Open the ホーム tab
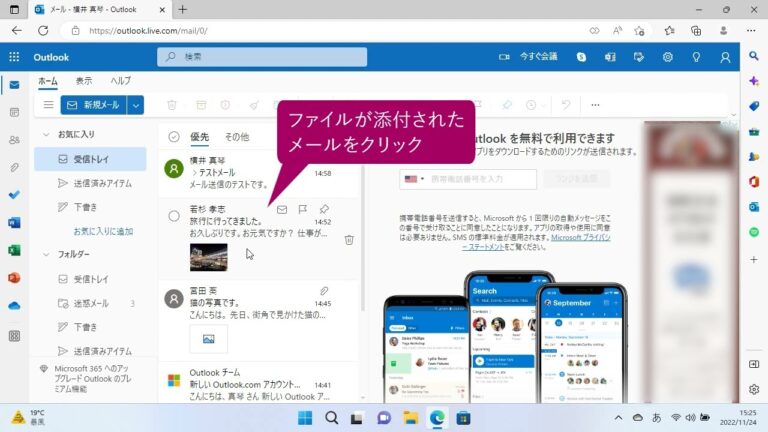This screenshot has height=432, width=768. pyautogui.click(x=48, y=81)
